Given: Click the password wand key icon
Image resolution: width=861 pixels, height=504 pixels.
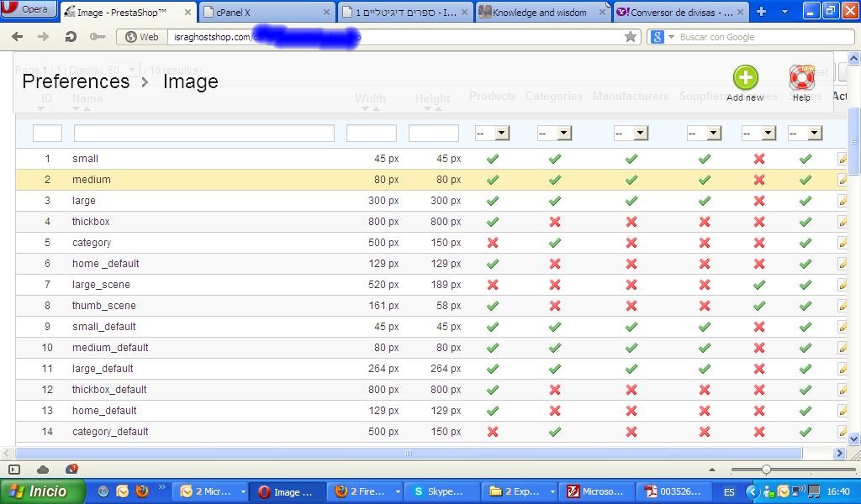Looking at the screenshot, I should [98, 37].
